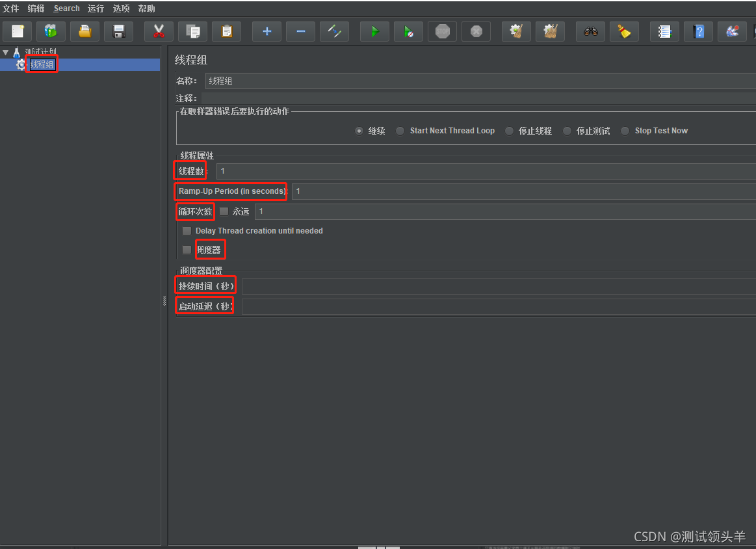
Task: Click the Clear All double broom icon
Action: click(550, 31)
